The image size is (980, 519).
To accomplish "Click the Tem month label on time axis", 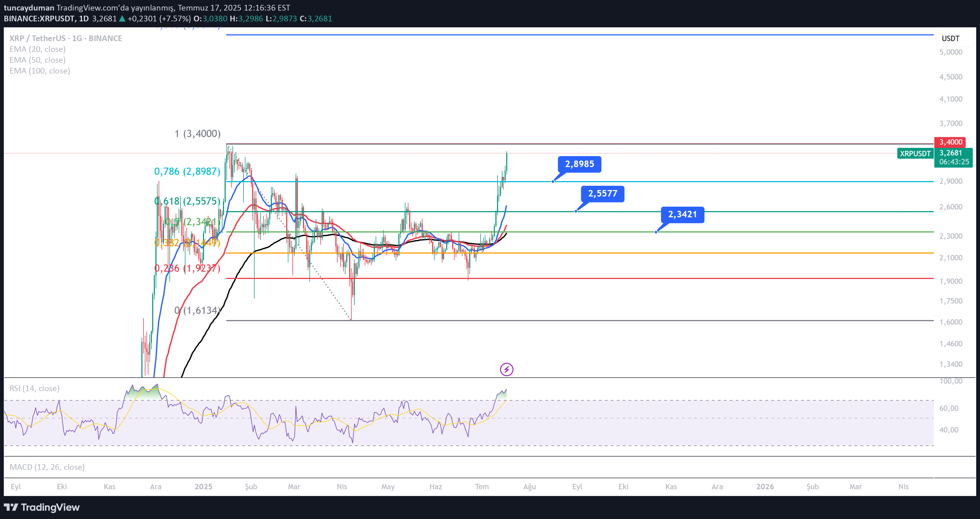I will click(482, 487).
